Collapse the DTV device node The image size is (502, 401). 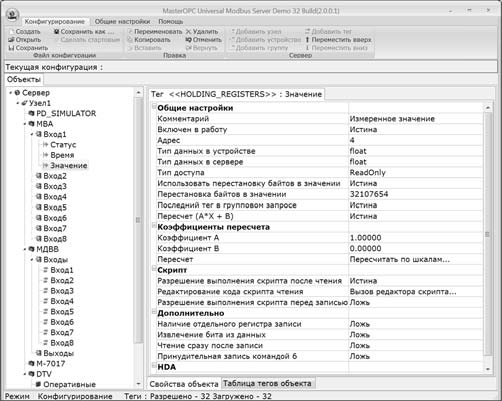25,374
